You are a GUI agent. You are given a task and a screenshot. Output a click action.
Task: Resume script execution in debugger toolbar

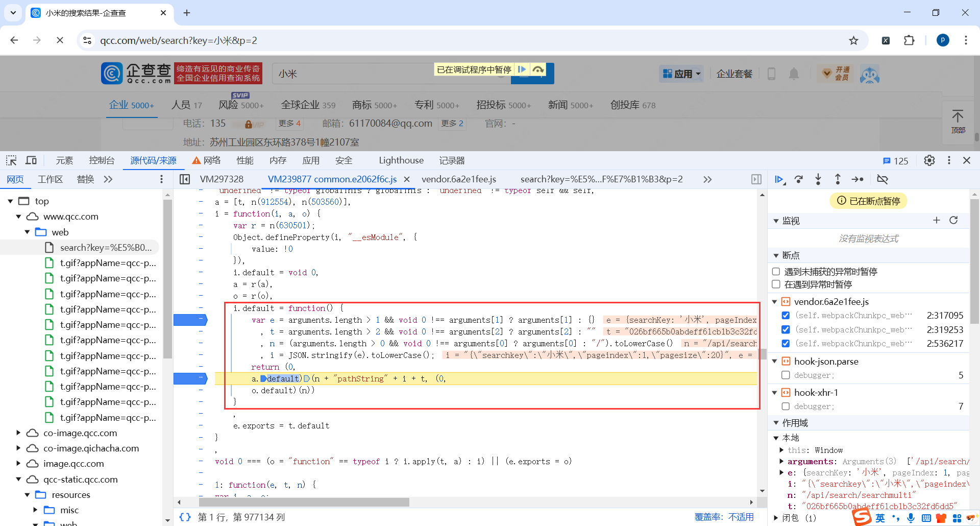(x=779, y=179)
